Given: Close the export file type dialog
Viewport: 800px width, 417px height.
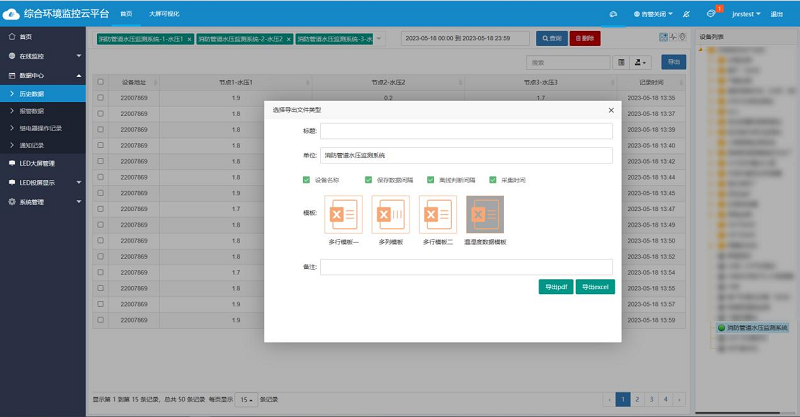Looking at the screenshot, I should click(x=611, y=109).
